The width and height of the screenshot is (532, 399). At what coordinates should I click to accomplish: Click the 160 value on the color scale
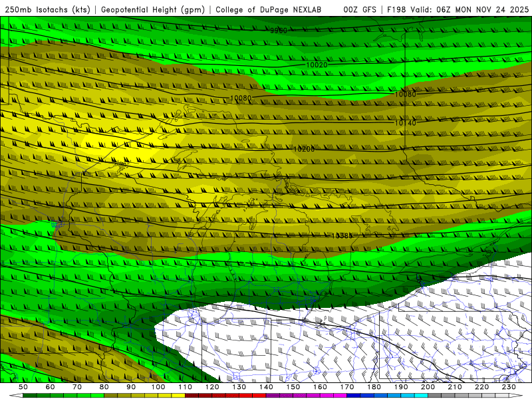(320, 387)
